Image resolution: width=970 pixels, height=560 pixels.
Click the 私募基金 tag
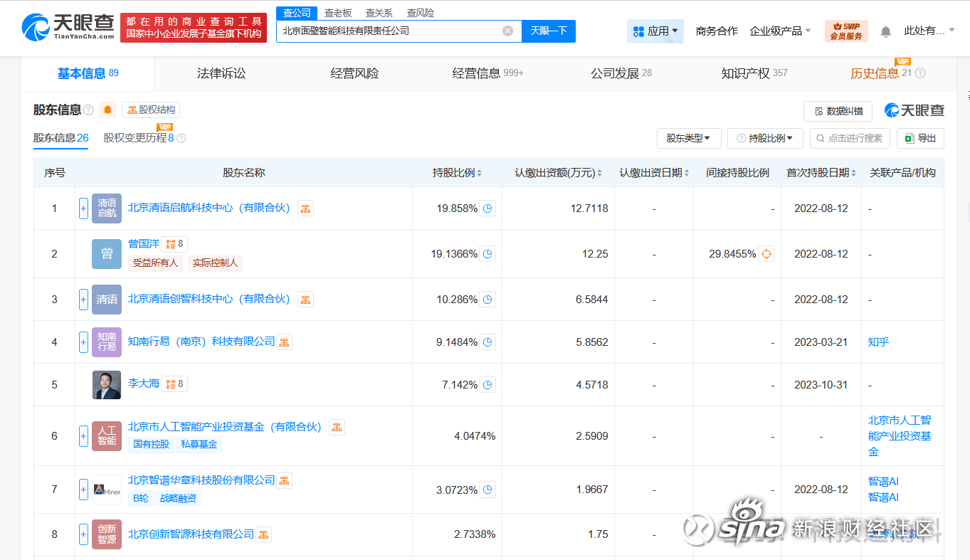click(x=199, y=445)
